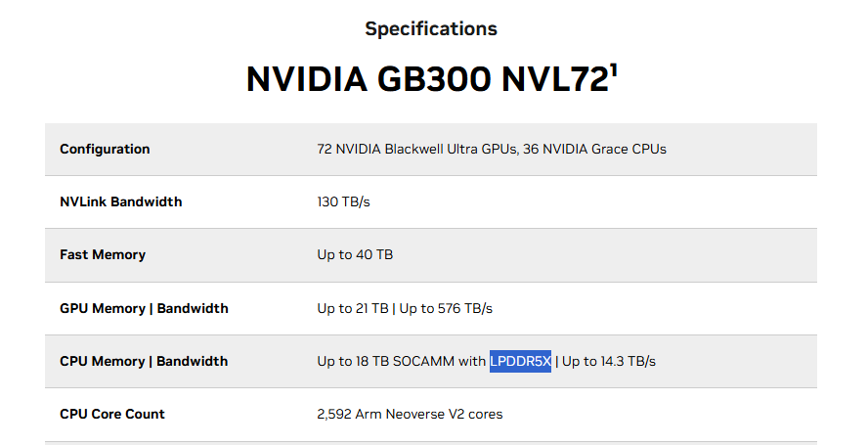The width and height of the screenshot is (868, 445).
Task: Click the 2,592 Arm Neoverse V2 cores value
Action: pyautogui.click(x=410, y=415)
